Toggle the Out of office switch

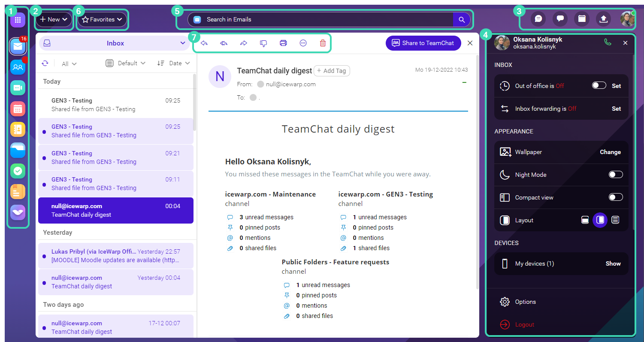coord(599,85)
